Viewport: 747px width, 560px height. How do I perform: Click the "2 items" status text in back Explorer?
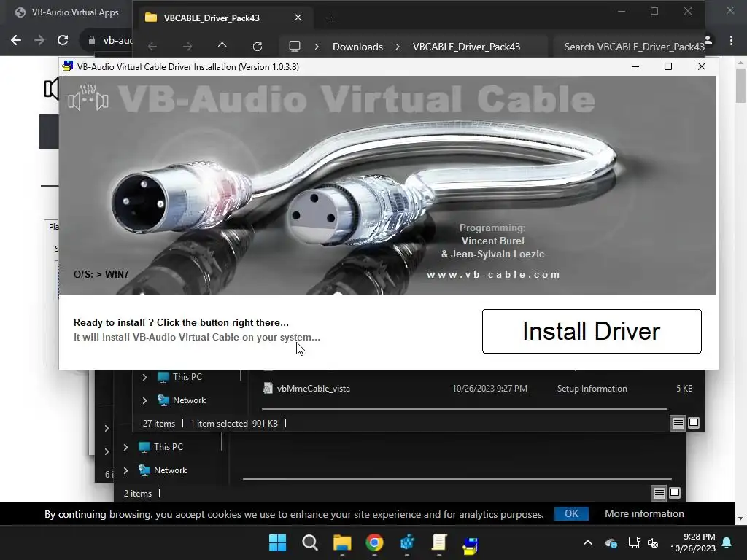138,494
